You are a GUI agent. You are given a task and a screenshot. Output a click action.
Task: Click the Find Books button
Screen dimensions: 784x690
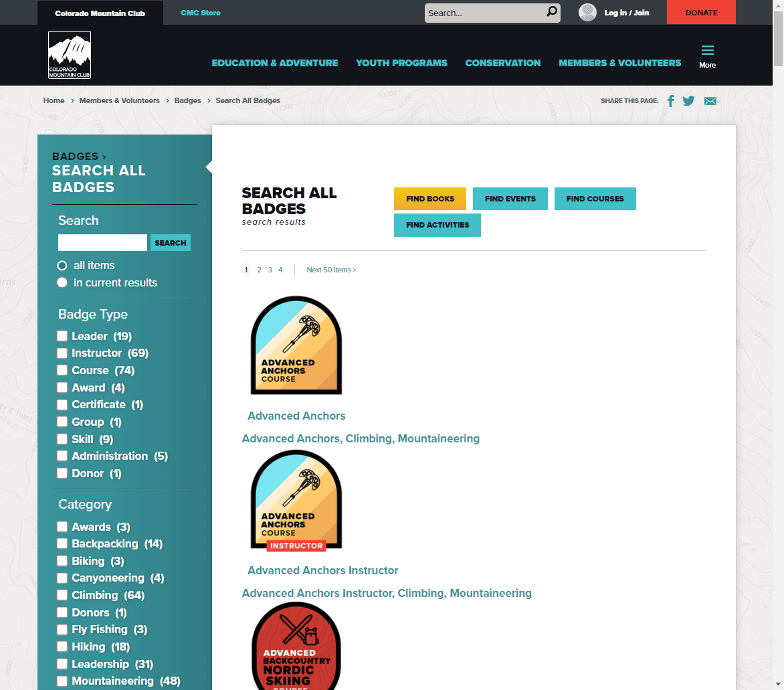(430, 199)
